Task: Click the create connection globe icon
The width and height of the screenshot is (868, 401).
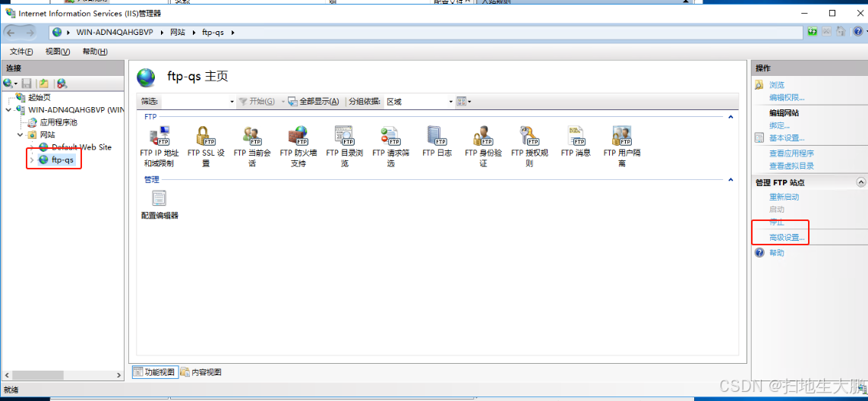Action: click(x=8, y=83)
